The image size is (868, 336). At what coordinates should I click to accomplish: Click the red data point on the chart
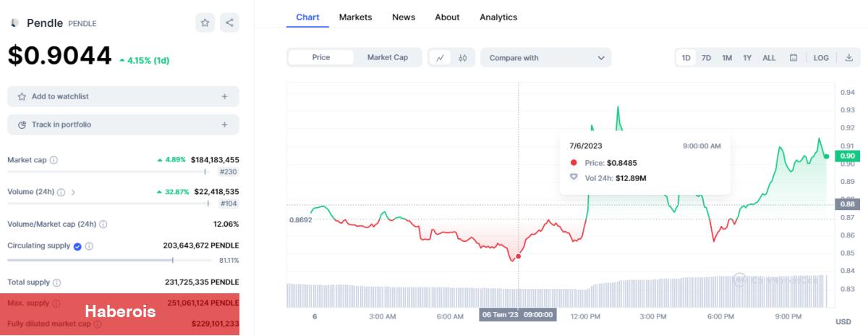click(x=518, y=256)
